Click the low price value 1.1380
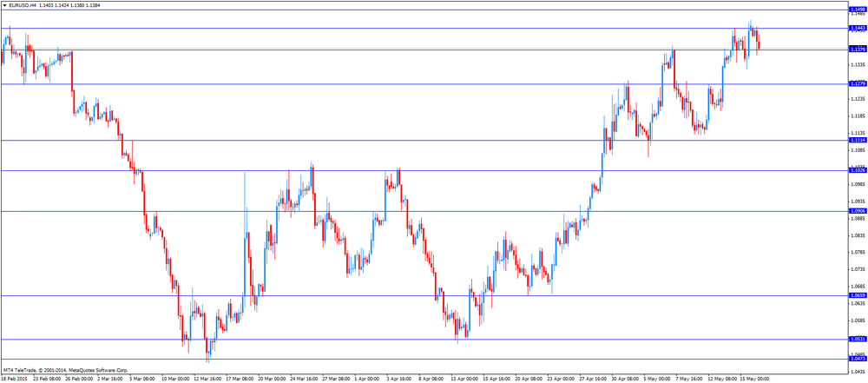The image size is (868, 383). click(x=77, y=4)
